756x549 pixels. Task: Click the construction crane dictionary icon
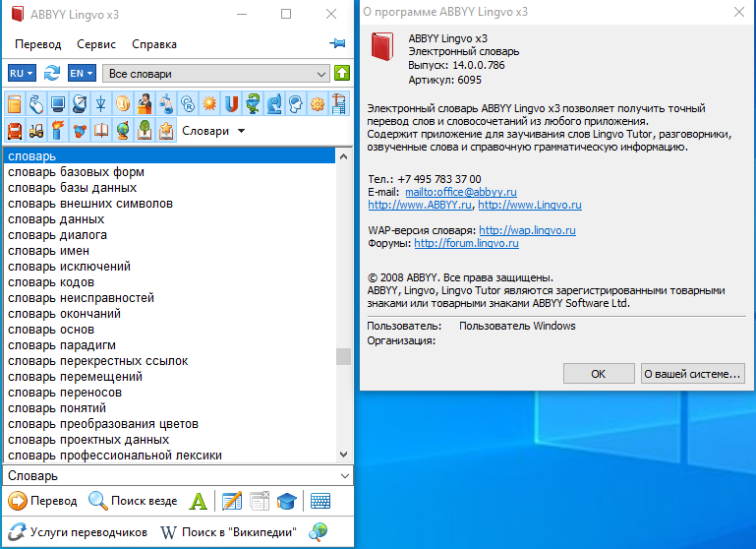[x=339, y=103]
